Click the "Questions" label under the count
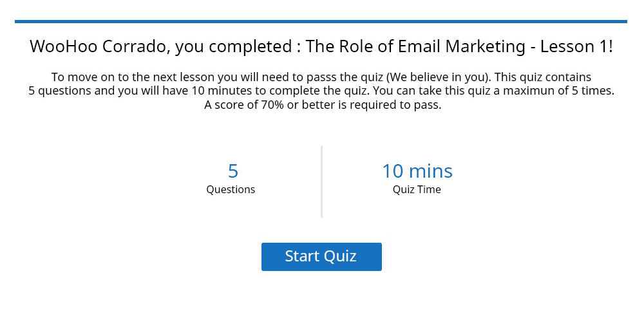This screenshot has height=309, width=644. [x=231, y=190]
